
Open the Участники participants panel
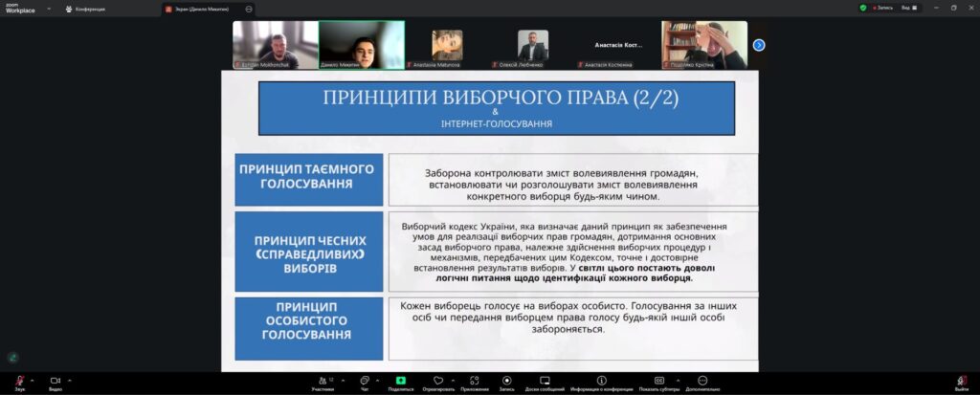pyautogui.click(x=323, y=381)
